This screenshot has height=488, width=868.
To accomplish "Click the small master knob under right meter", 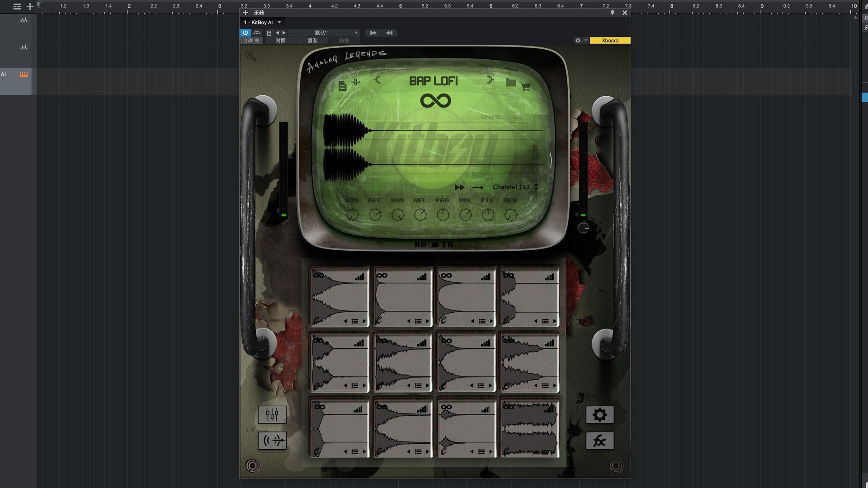I will pos(583,228).
